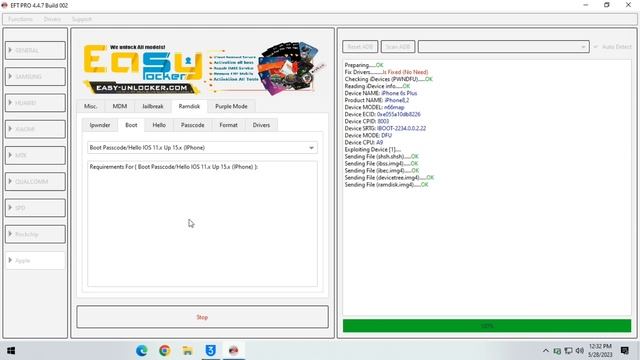The width and height of the screenshot is (640, 360).
Task: Click the 'Preparing.....OK' log line
Action: (364, 65)
